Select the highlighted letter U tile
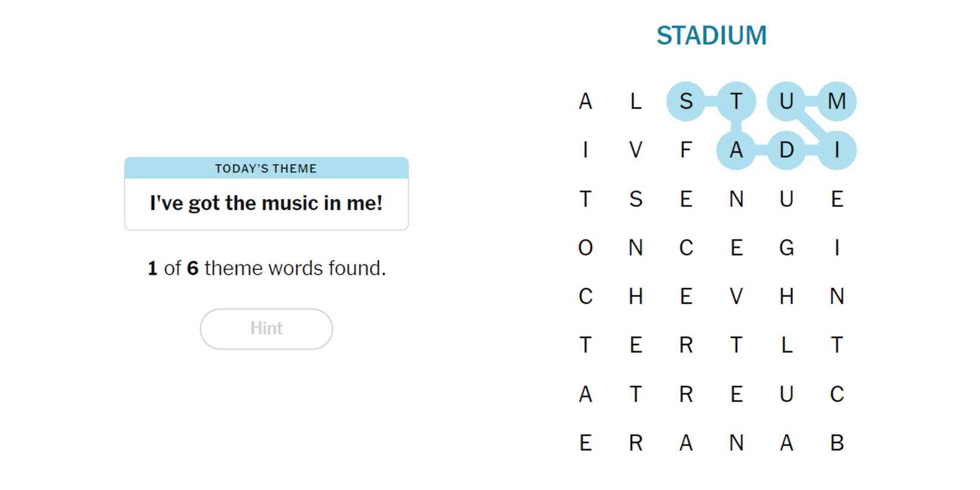 [786, 101]
